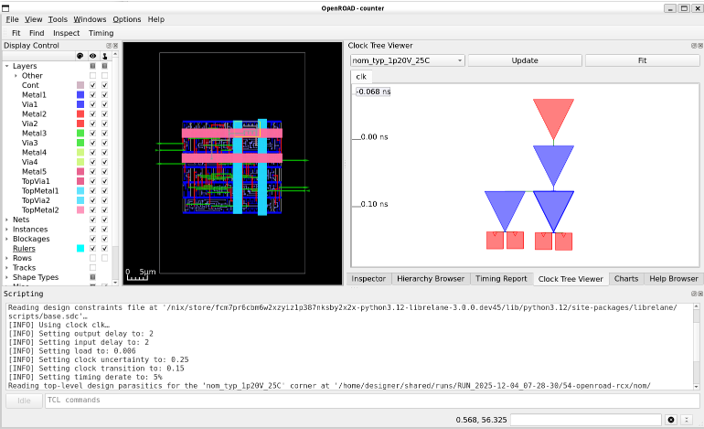Open the timing corner dropdown nom_typ_1p20V_25C

[406, 60]
